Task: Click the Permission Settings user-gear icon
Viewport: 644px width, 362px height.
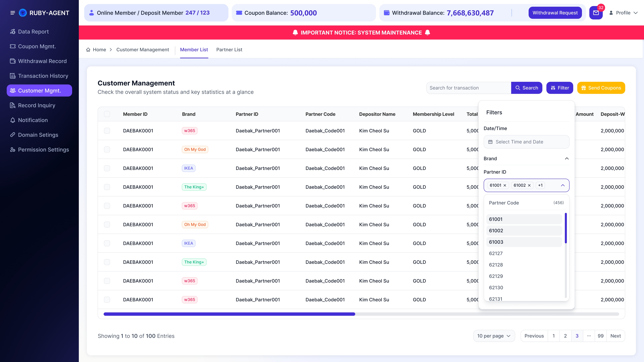Action: point(13,150)
